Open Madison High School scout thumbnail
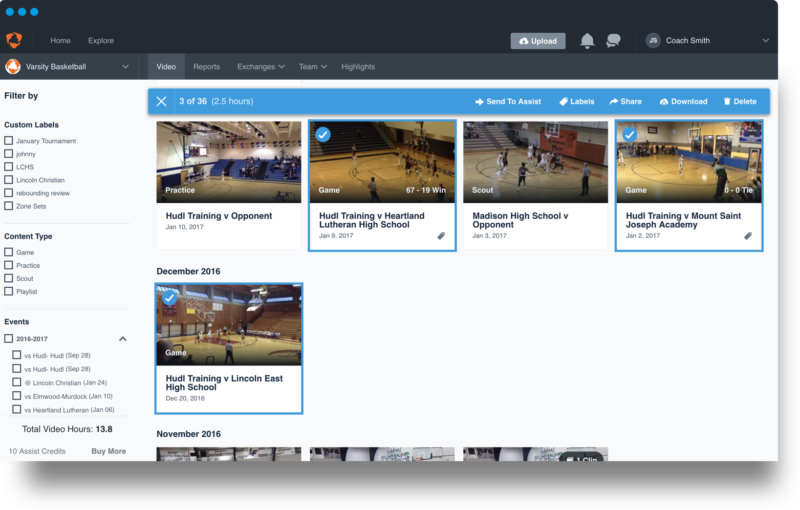 pos(535,162)
